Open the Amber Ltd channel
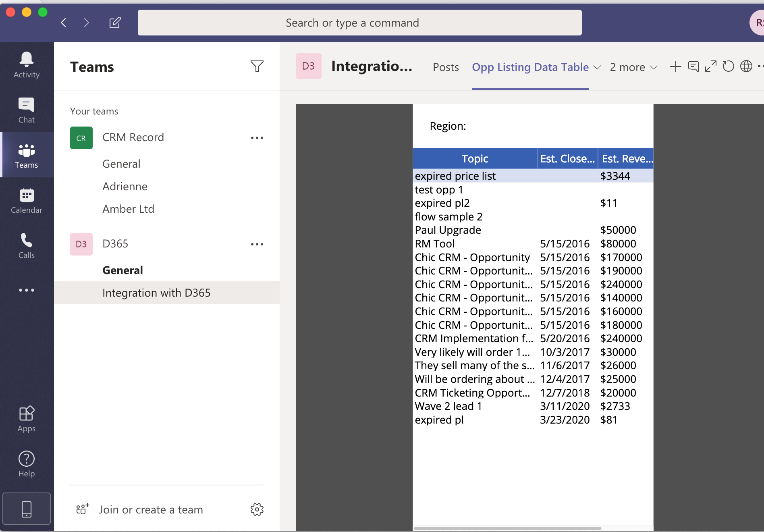The width and height of the screenshot is (764, 532). 128,209
